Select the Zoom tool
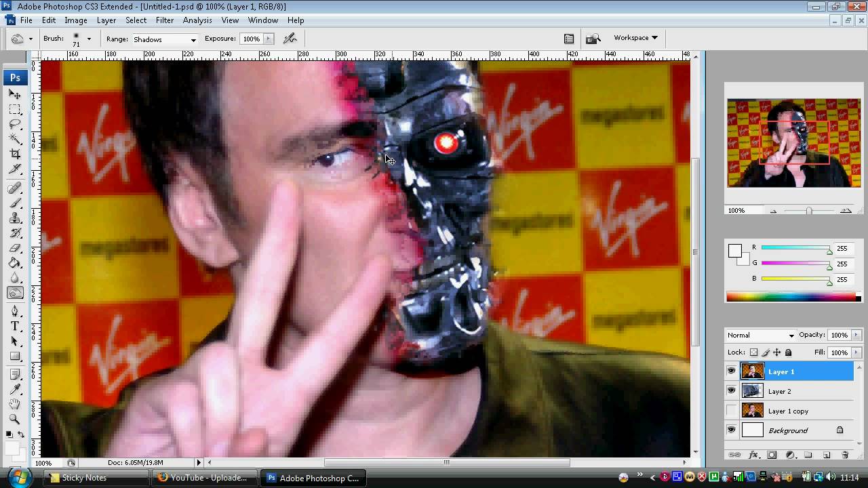Image resolution: width=868 pixels, height=488 pixels. click(x=15, y=419)
